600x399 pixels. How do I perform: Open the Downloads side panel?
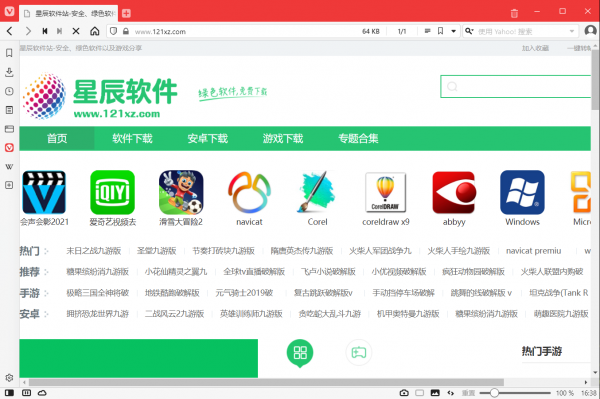point(9,72)
